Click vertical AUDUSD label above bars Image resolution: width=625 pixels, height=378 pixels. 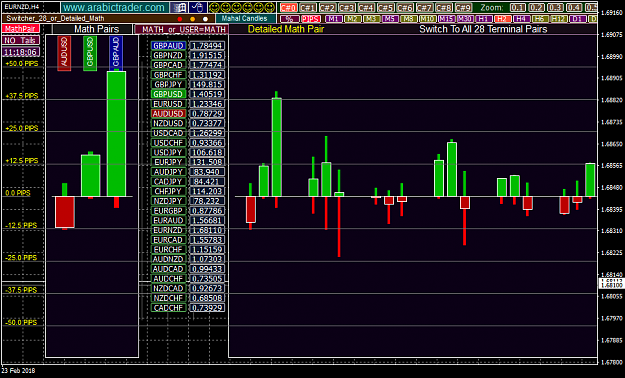[64, 53]
